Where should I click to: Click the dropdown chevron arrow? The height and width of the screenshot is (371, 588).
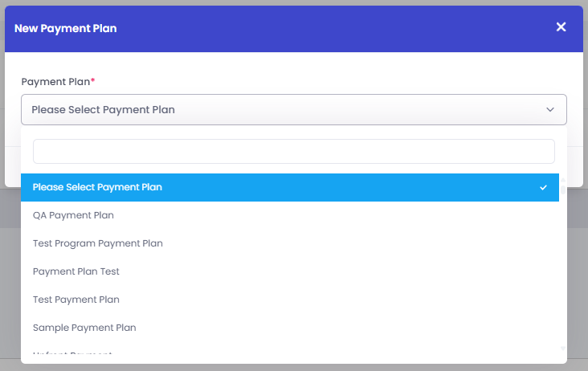coord(550,109)
